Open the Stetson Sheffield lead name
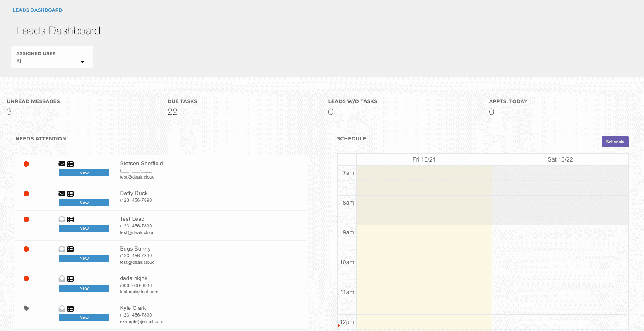Viewport: 644px width, 331px height. (x=141, y=164)
